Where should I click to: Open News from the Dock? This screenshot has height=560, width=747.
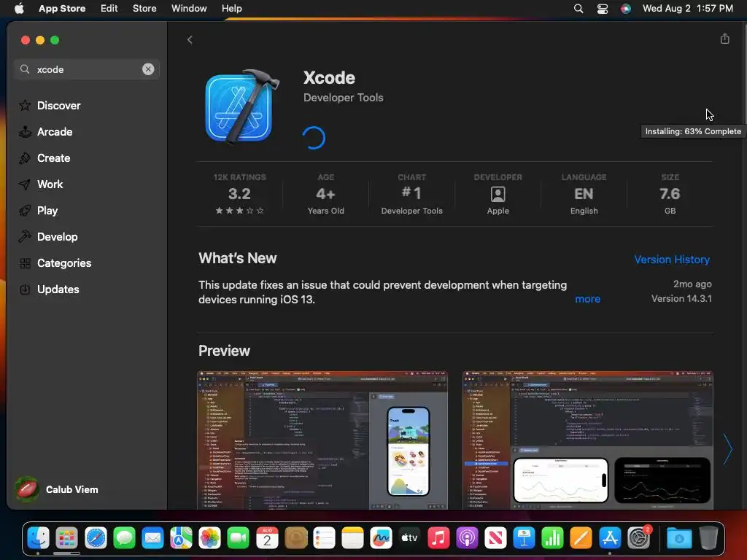[495, 538]
